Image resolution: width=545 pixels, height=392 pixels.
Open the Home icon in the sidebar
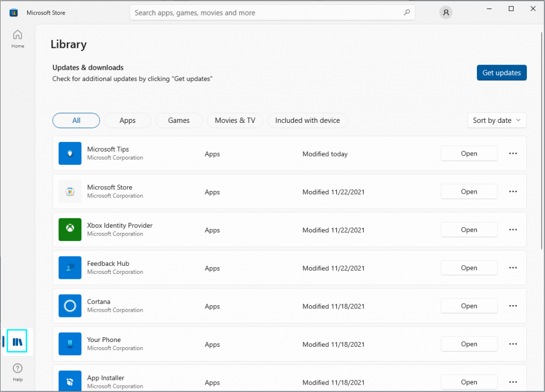18,37
